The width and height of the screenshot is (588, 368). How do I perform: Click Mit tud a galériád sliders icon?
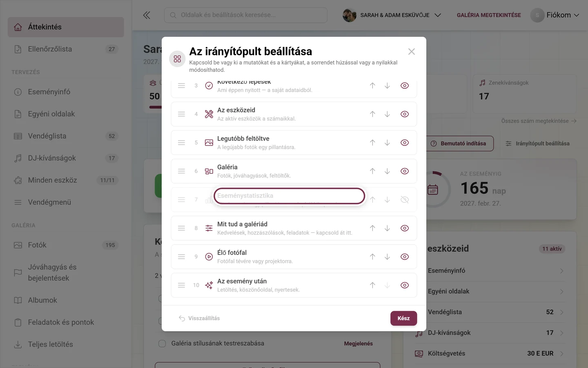click(209, 228)
